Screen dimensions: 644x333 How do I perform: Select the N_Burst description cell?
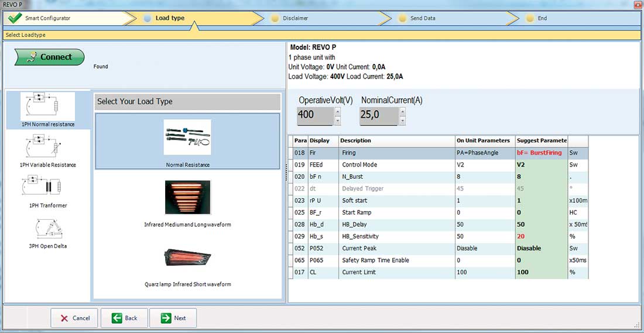coord(397,177)
